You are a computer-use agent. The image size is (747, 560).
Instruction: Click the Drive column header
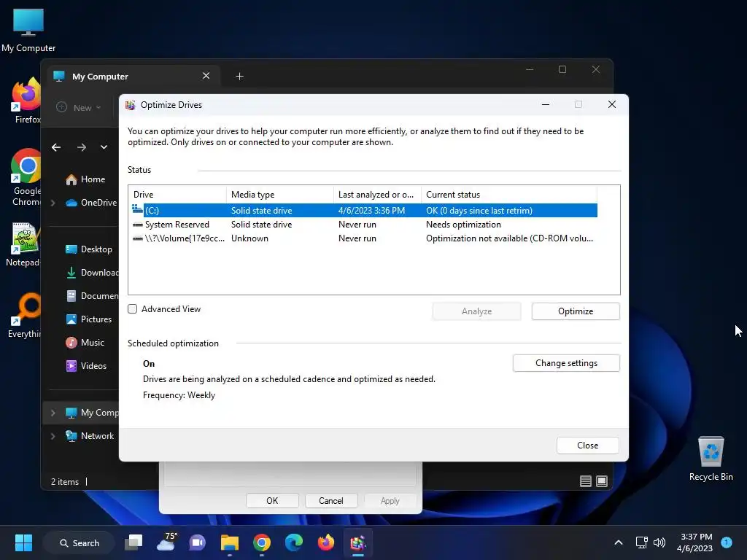coord(178,194)
